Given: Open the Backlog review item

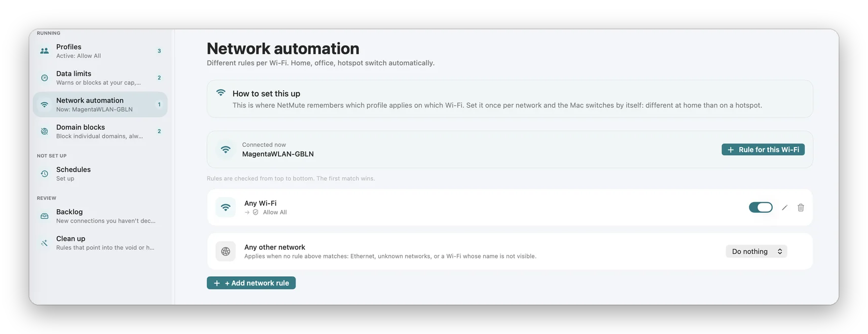Looking at the screenshot, I should pyautogui.click(x=100, y=216).
